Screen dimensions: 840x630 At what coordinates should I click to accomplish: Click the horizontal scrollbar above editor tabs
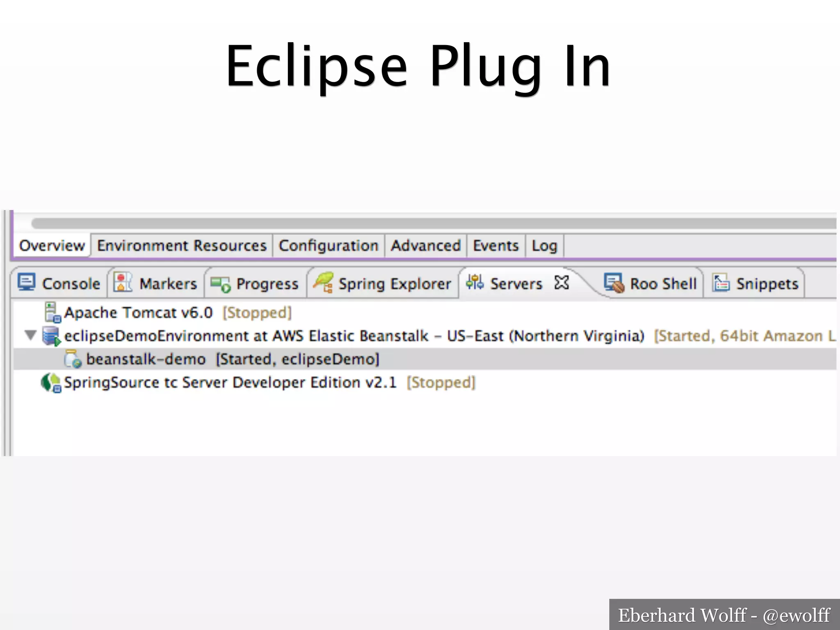[434, 223]
